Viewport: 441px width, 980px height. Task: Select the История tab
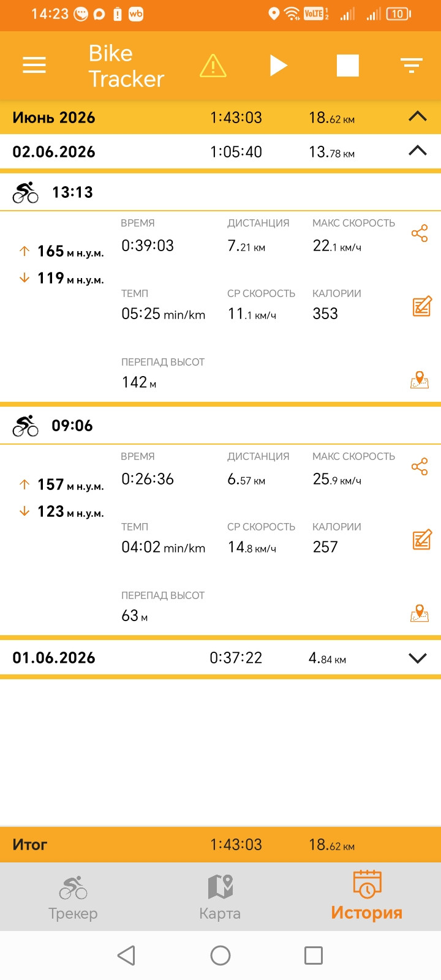(x=367, y=895)
